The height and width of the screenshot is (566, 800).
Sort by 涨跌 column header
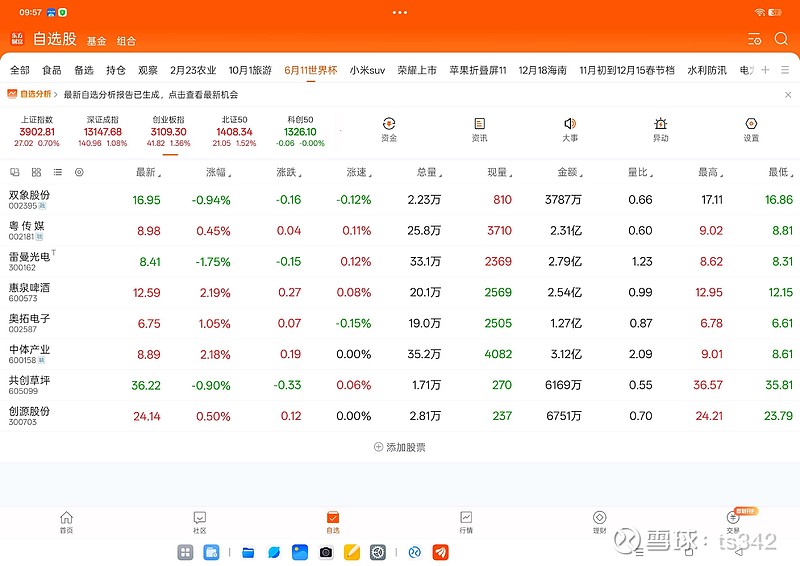(x=289, y=173)
